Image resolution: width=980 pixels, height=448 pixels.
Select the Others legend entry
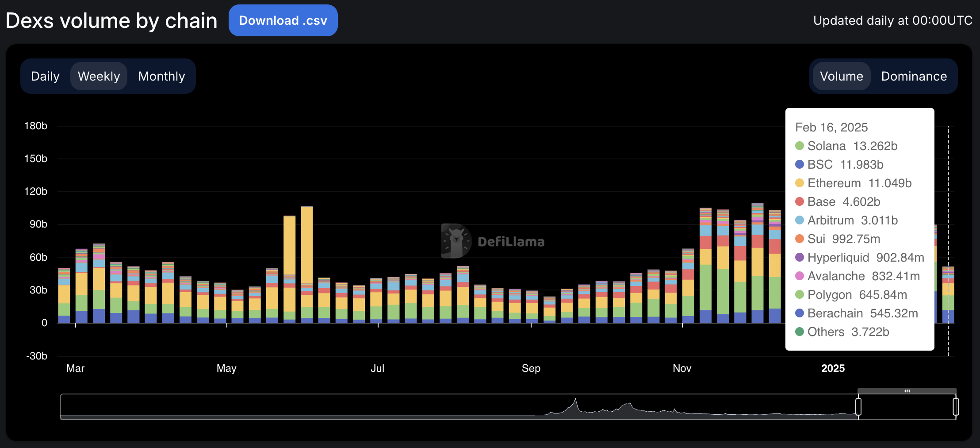click(840, 332)
